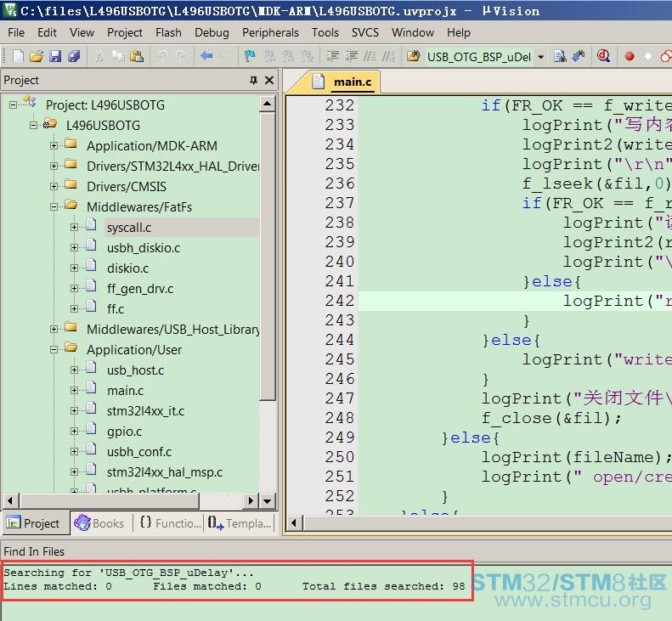
Task: Navigate forwards with greyed arrow
Action: (x=224, y=56)
